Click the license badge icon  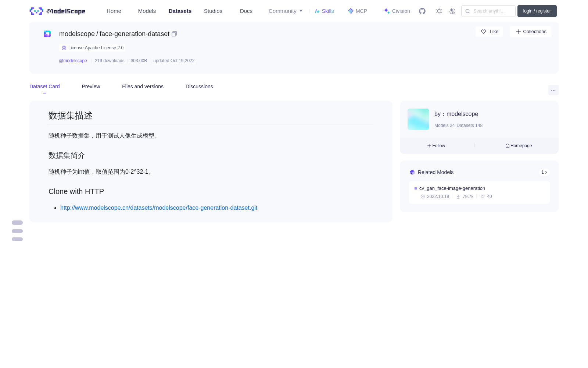click(64, 48)
